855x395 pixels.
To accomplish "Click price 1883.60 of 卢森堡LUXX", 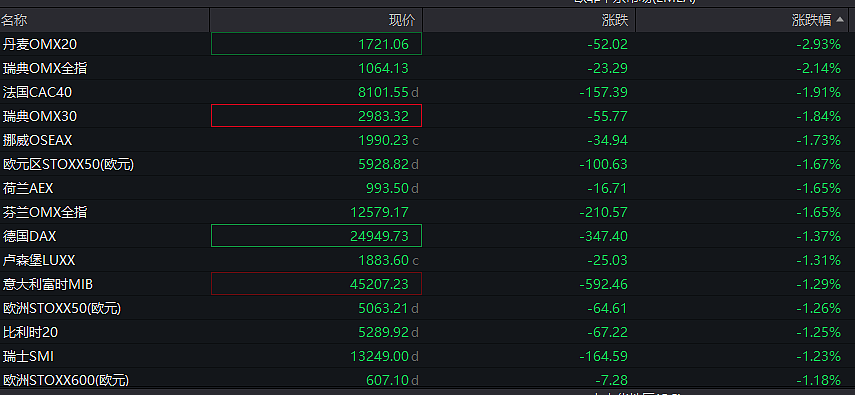I will [x=383, y=260].
